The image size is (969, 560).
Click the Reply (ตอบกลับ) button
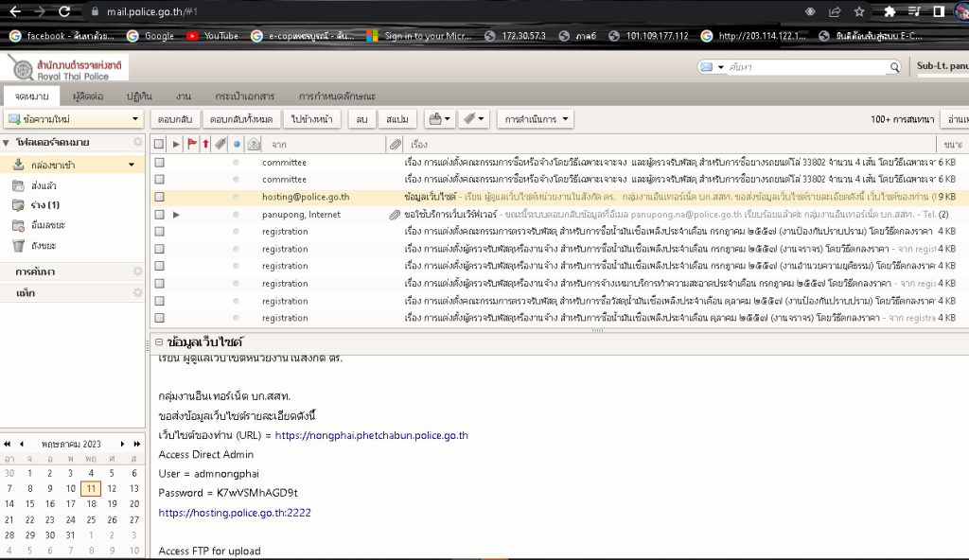[x=175, y=119]
